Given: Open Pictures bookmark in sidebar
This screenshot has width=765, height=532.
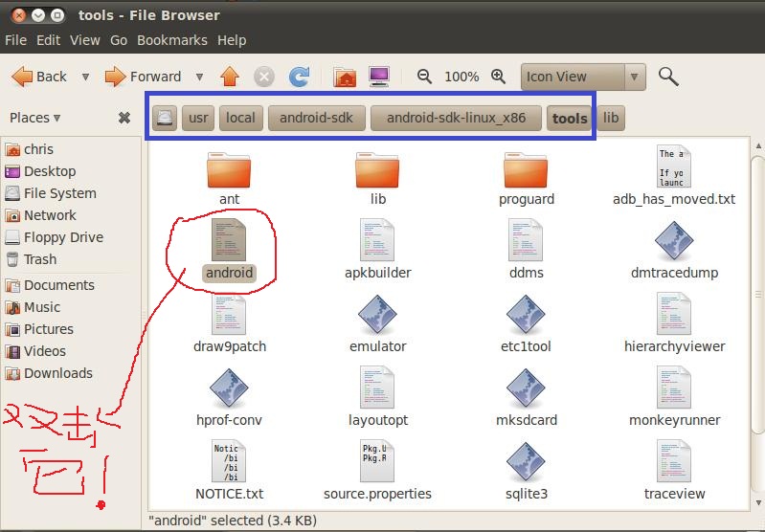Looking at the screenshot, I should (x=39, y=329).
